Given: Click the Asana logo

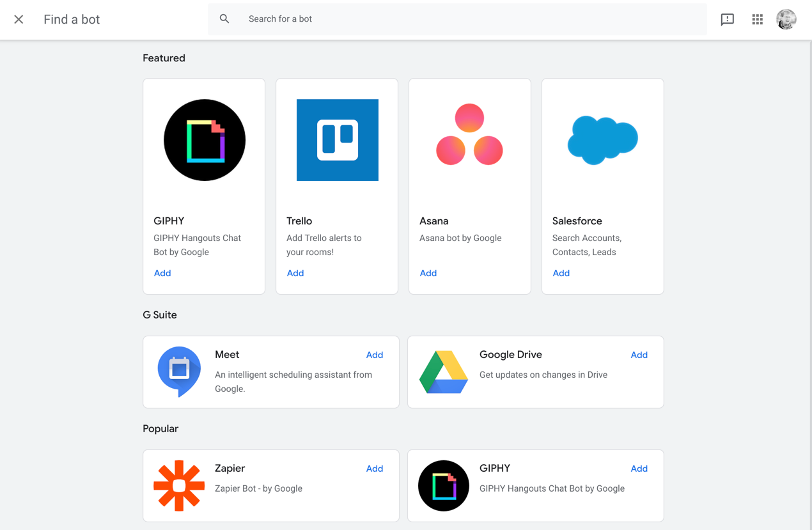Looking at the screenshot, I should point(470,135).
